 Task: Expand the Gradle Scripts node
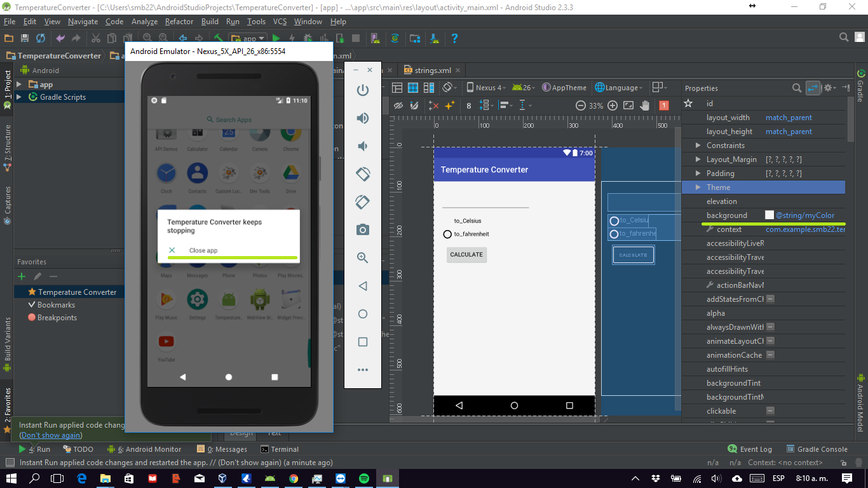(19, 97)
